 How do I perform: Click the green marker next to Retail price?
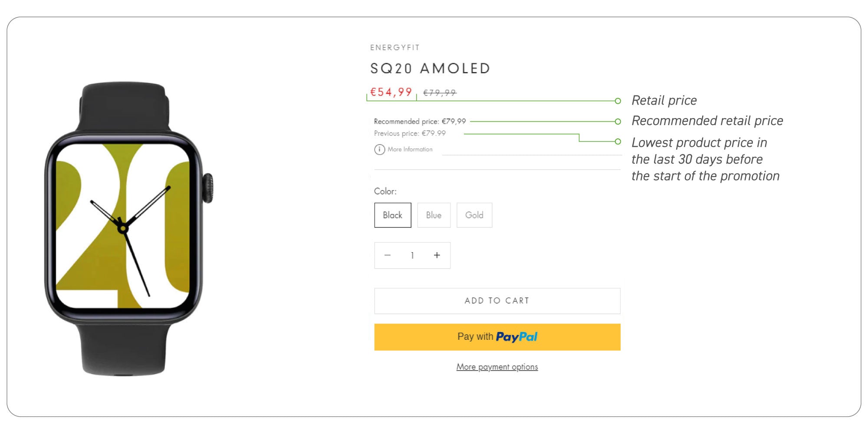point(618,101)
